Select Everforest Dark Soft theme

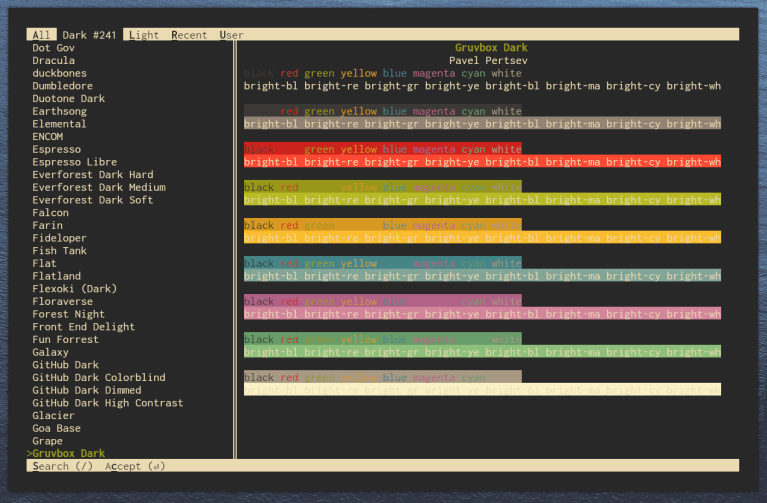point(92,200)
